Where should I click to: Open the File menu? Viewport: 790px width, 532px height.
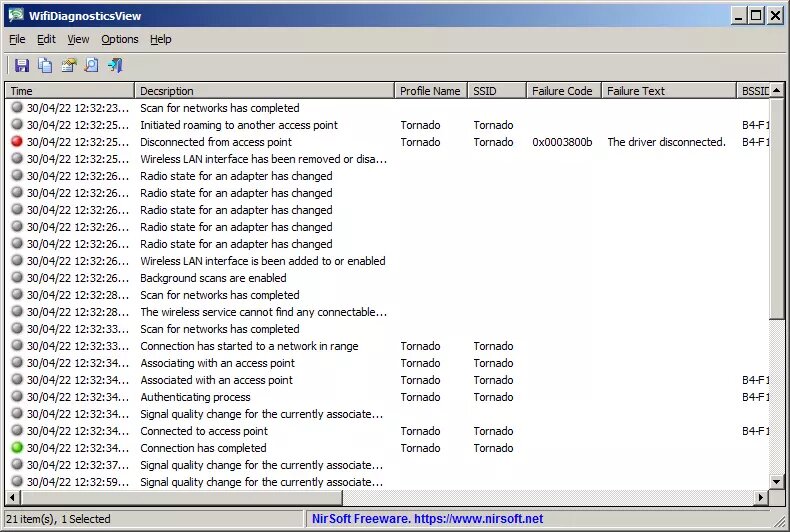coord(17,39)
